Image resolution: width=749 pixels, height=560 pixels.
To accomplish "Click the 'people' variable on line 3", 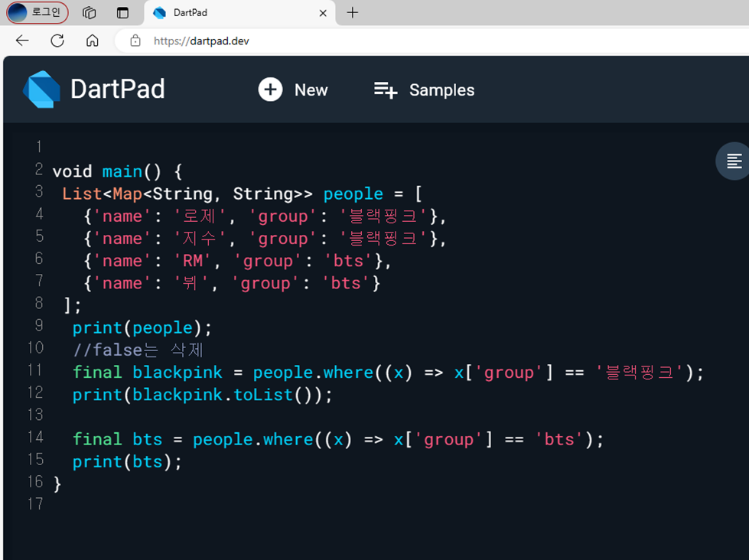I will point(353,194).
